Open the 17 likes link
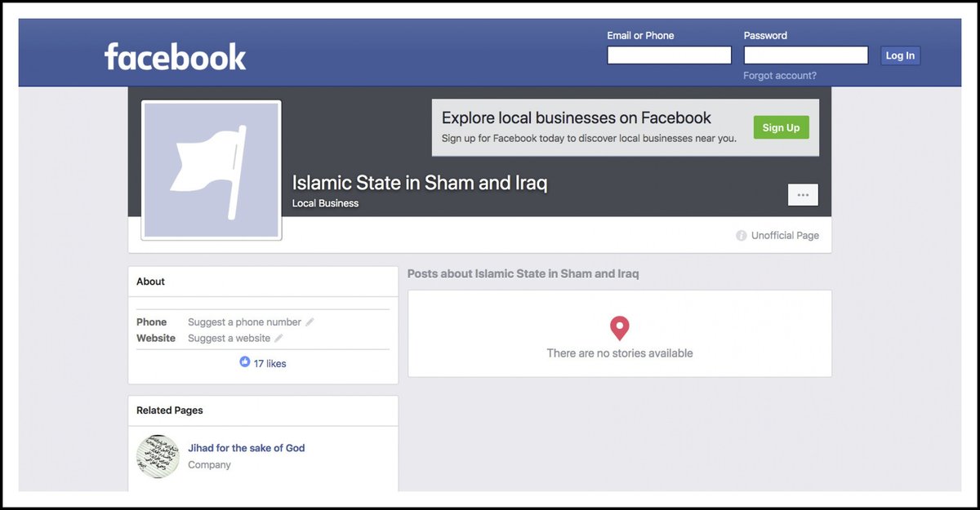 [269, 364]
